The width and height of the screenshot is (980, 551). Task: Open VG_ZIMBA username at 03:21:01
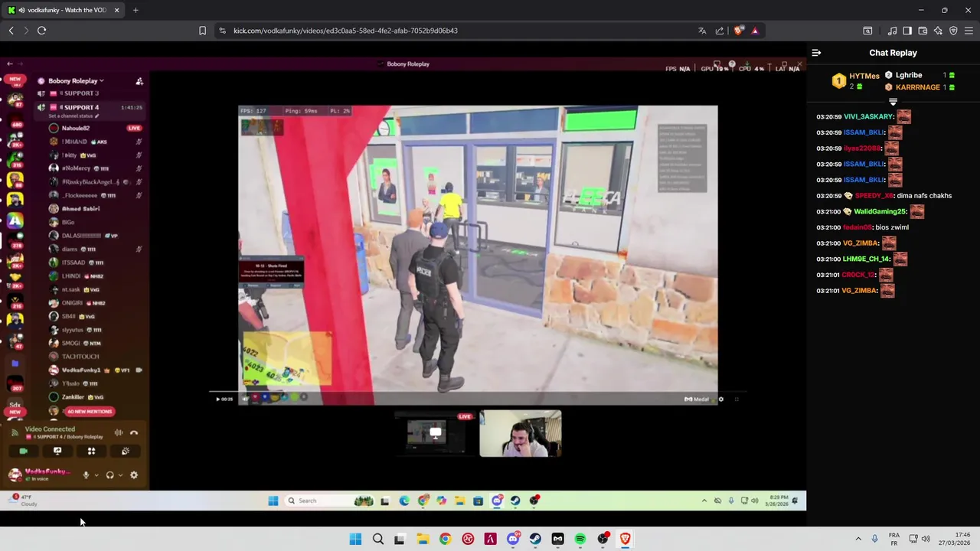[861, 291]
